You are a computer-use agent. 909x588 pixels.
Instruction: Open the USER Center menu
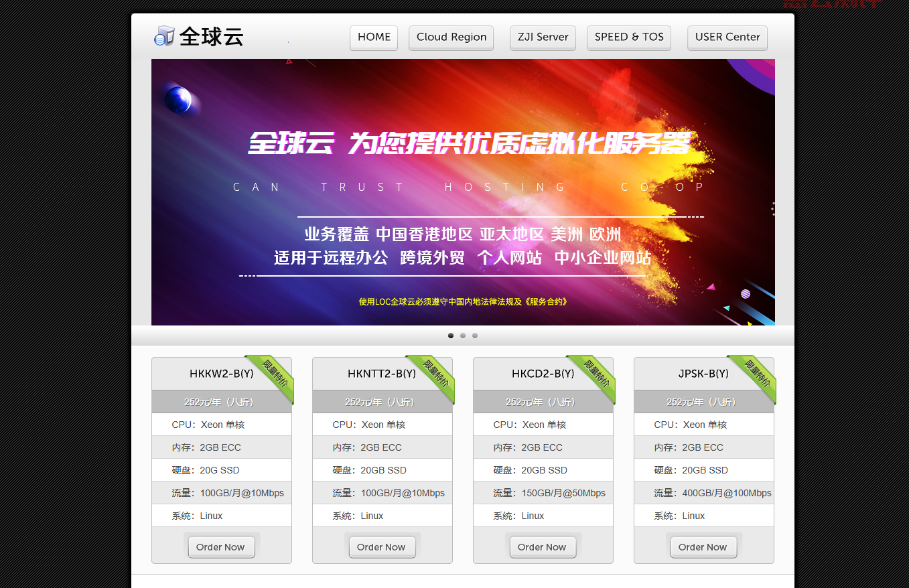coord(727,38)
